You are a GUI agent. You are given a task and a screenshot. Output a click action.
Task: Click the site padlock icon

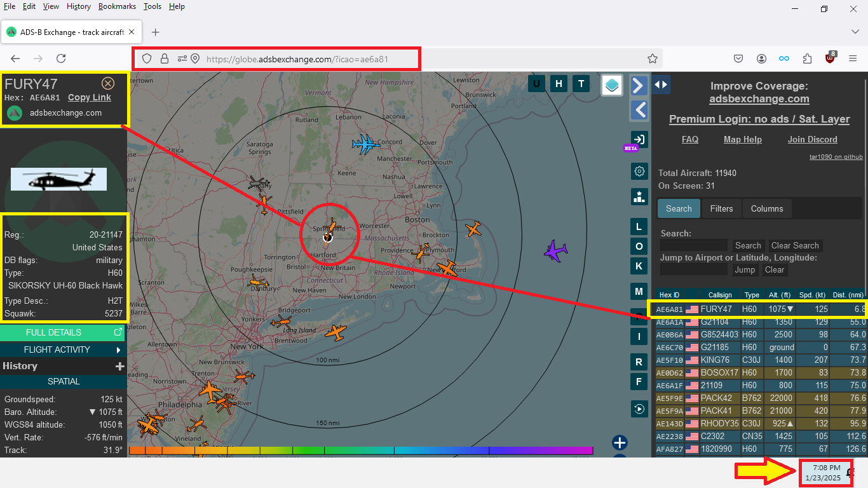point(165,58)
